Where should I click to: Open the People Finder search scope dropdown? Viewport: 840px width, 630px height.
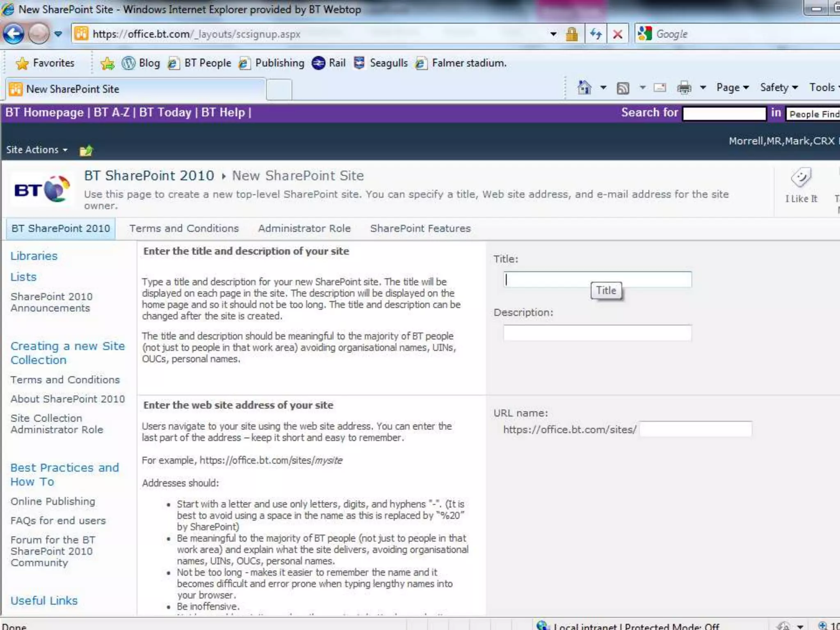(813, 114)
